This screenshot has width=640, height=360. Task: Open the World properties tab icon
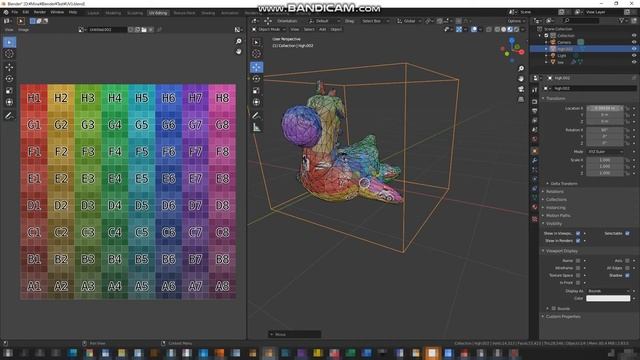click(x=535, y=139)
